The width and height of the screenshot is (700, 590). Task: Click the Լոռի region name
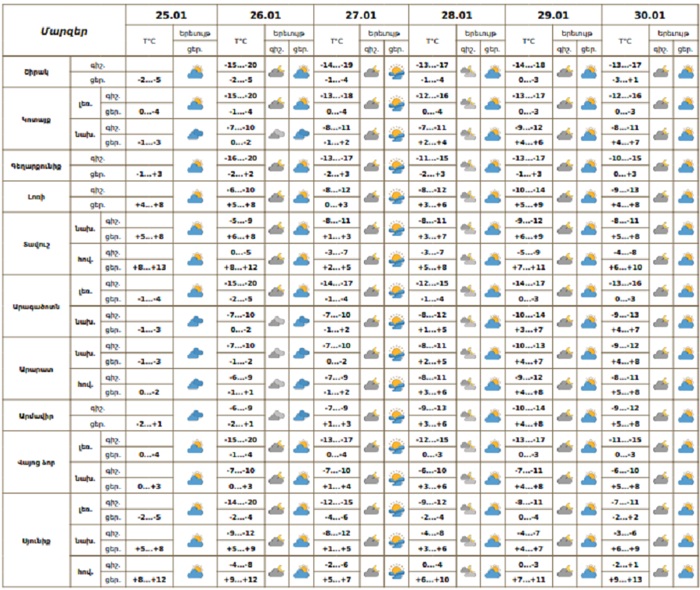click(x=37, y=197)
